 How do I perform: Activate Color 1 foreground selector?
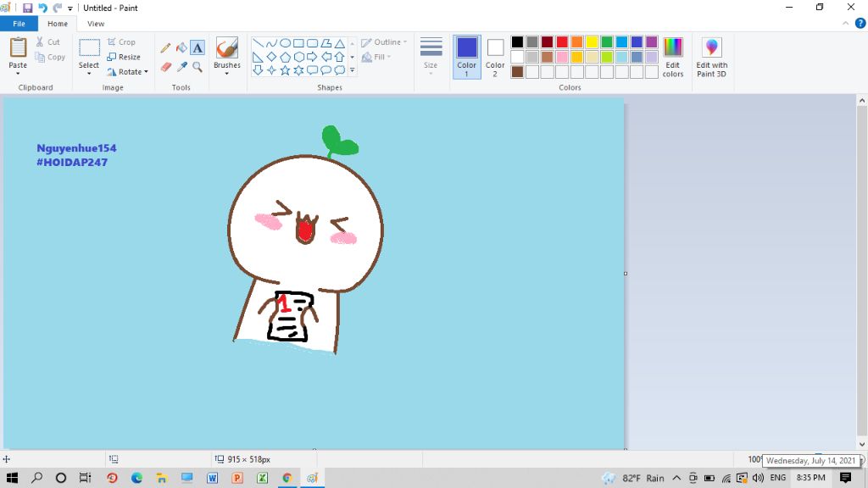[467, 57]
